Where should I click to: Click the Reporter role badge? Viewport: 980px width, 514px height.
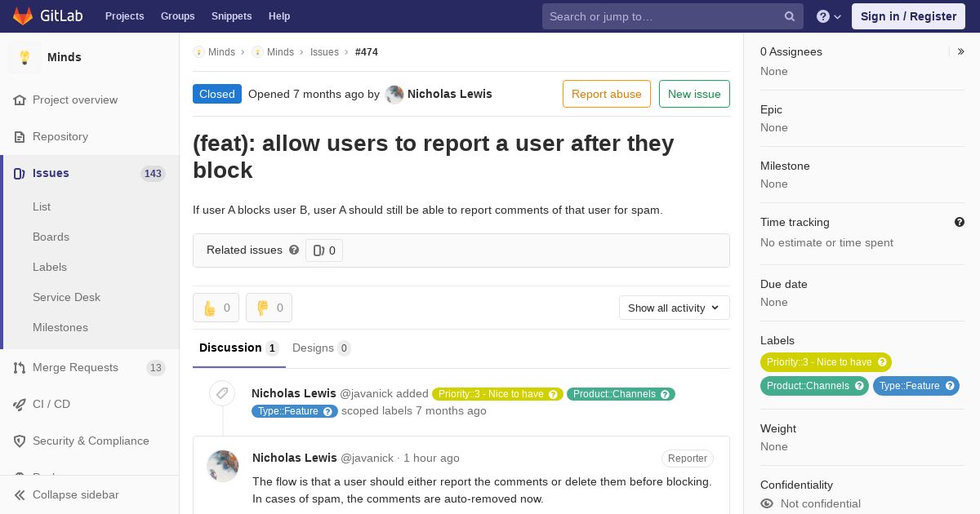pyautogui.click(x=688, y=459)
